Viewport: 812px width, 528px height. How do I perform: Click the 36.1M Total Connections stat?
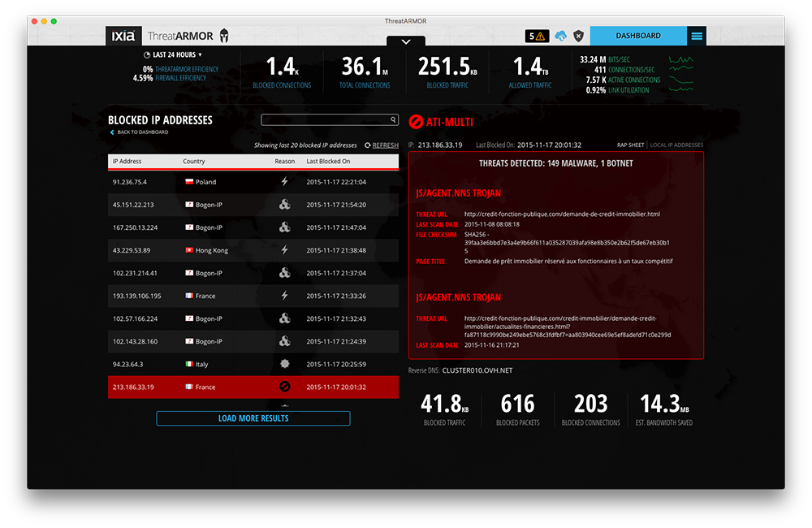point(365,72)
